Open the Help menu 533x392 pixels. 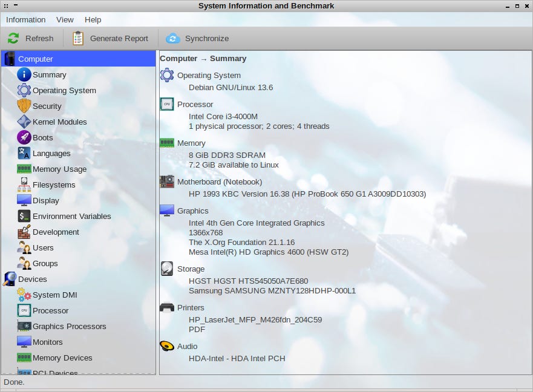(x=93, y=20)
